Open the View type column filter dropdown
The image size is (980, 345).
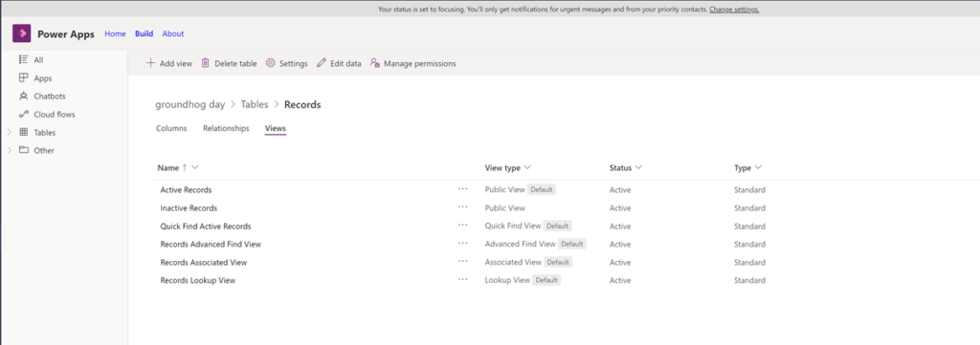(527, 168)
